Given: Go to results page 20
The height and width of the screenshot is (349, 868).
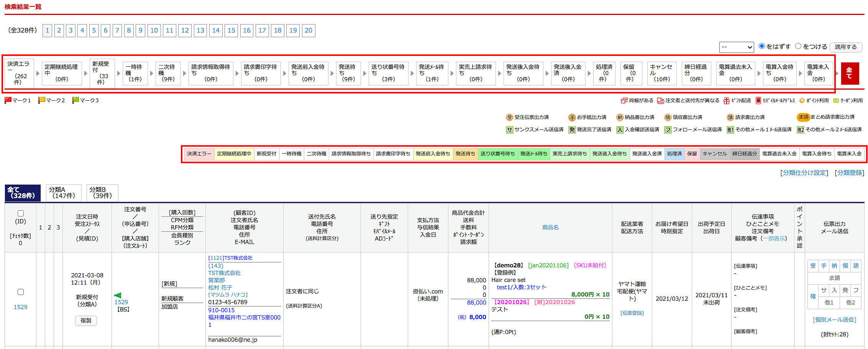Looking at the screenshot, I should (x=308, y=31).
